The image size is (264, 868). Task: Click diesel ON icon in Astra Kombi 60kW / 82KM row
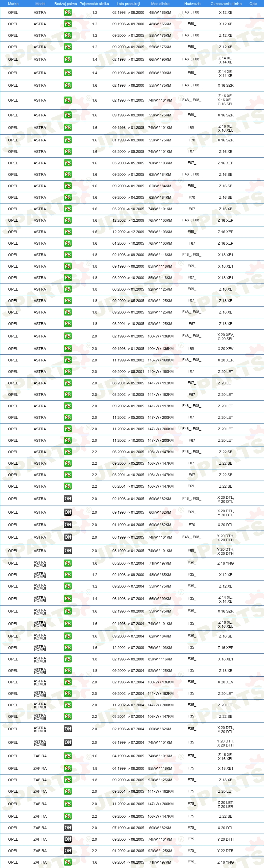[68, 729]
